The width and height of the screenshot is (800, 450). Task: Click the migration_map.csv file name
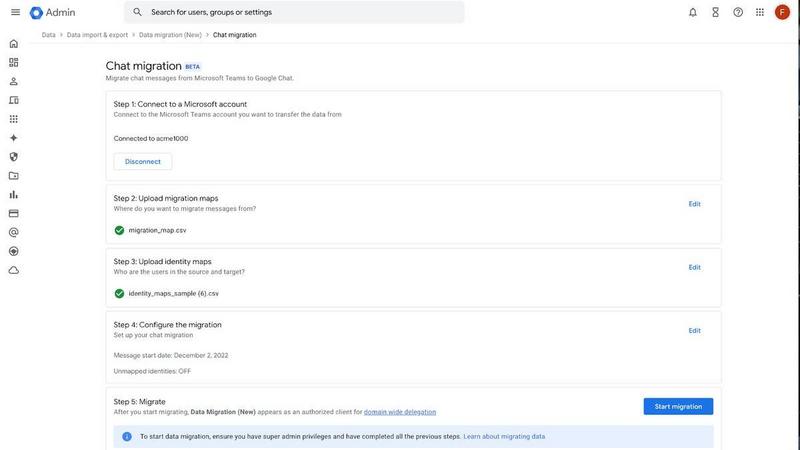[x=157, y=230]
